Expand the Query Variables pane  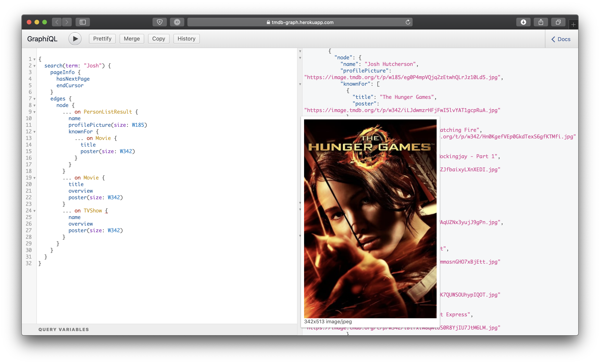pyautogui.click(x=64, y=329)
